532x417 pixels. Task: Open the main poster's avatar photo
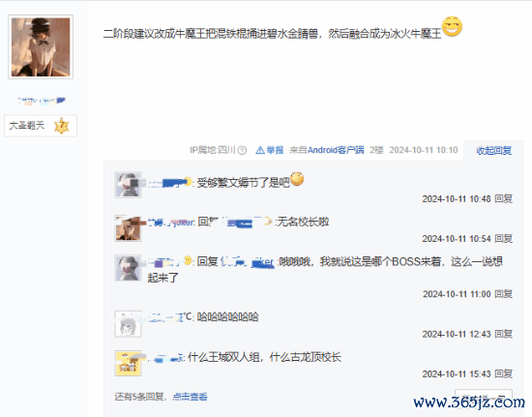click(x=41, y=46)
